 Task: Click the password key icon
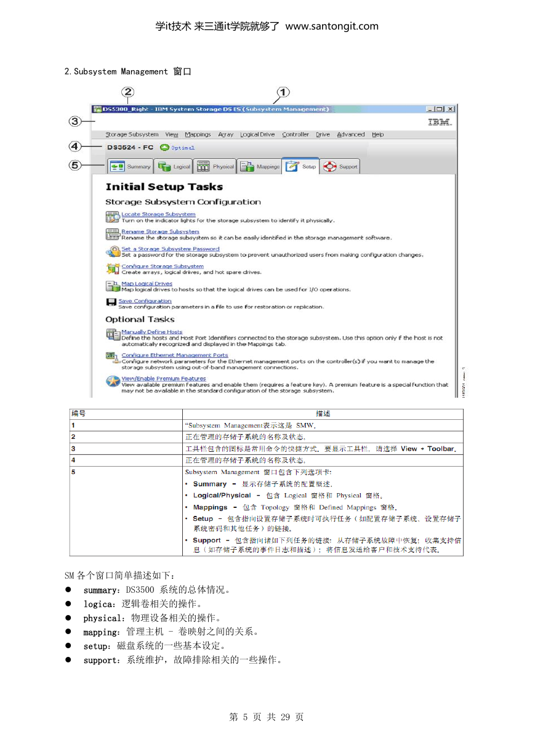pos(113,251)
